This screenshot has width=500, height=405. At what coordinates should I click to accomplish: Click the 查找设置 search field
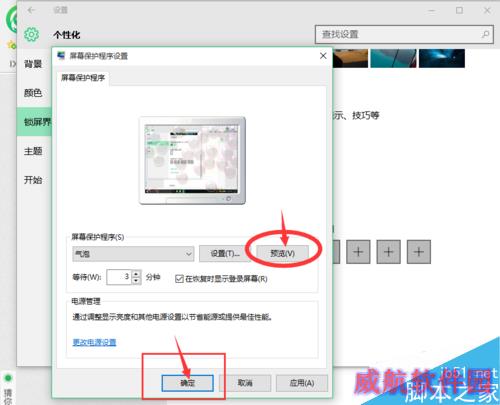pyautogui.click(x=404, y=34)
